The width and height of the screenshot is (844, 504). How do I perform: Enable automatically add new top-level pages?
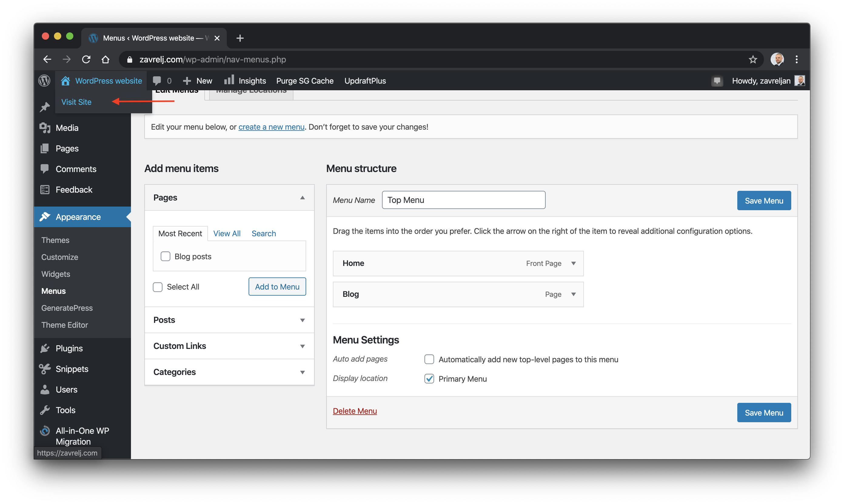tap(429, 359)
